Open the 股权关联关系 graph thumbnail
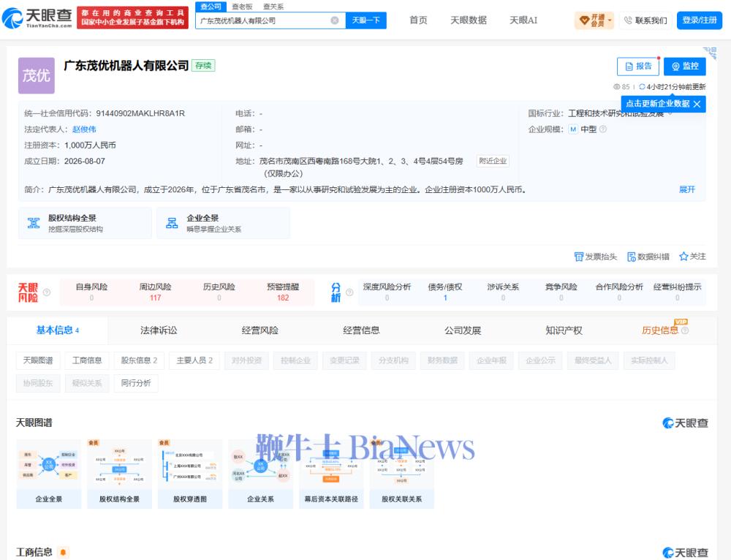 point(402,473)
